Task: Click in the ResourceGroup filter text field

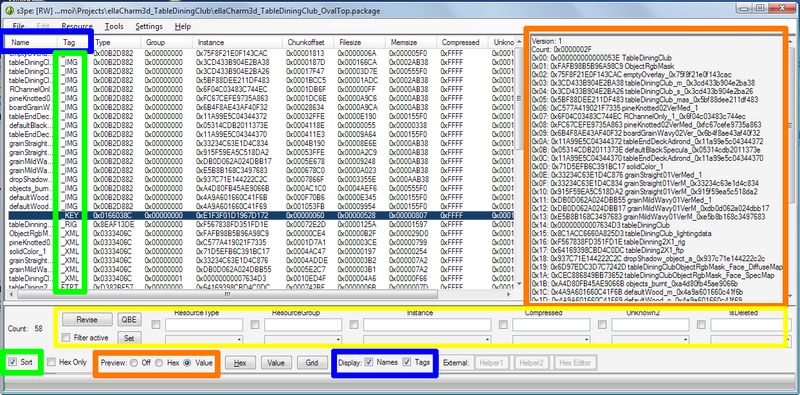Action: pos(303,325)
